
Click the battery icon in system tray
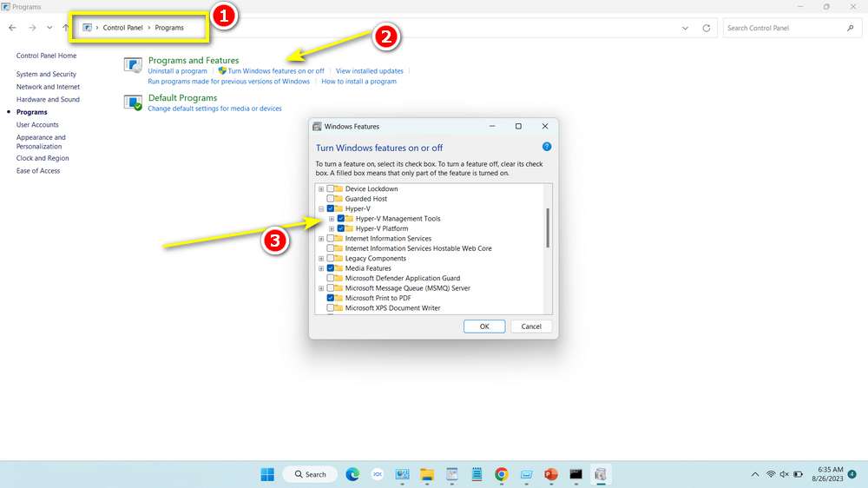799,474
